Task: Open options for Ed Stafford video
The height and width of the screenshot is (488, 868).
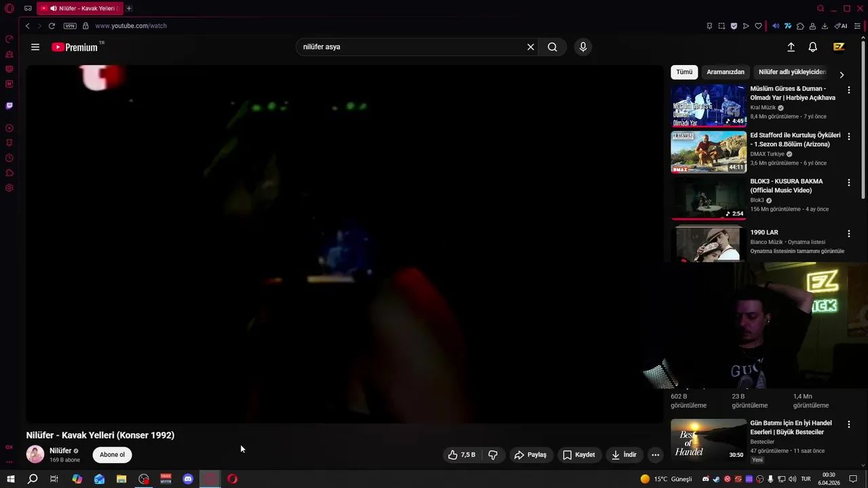Action: pos(848,136)
